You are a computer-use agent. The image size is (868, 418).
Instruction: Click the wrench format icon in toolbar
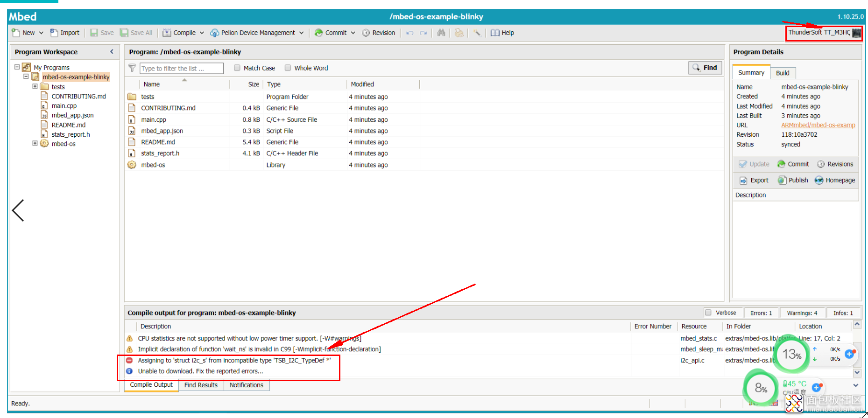click(477, 33)
